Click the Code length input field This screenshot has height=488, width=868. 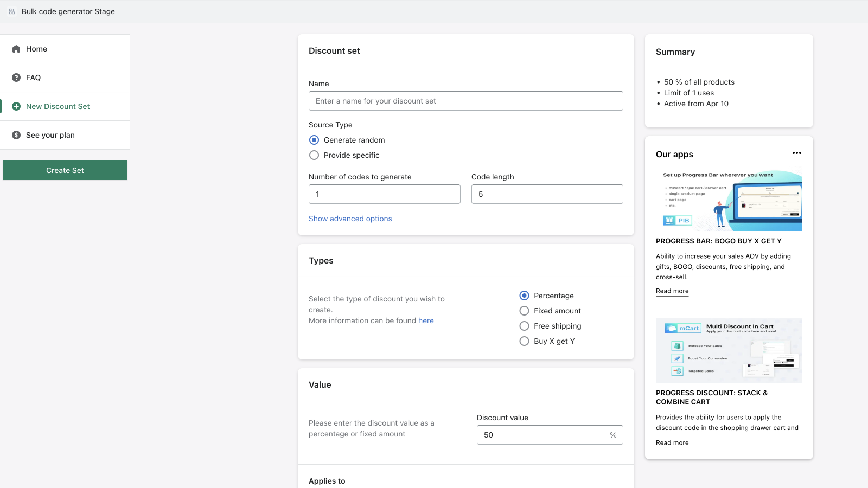click(x=547, y=194)
